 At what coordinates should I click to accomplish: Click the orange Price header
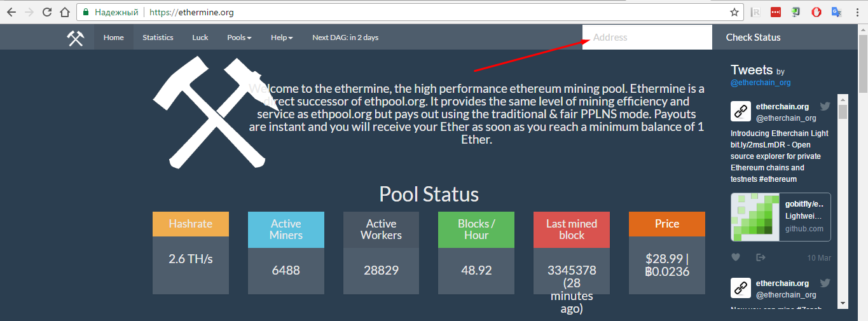point(667,224)
